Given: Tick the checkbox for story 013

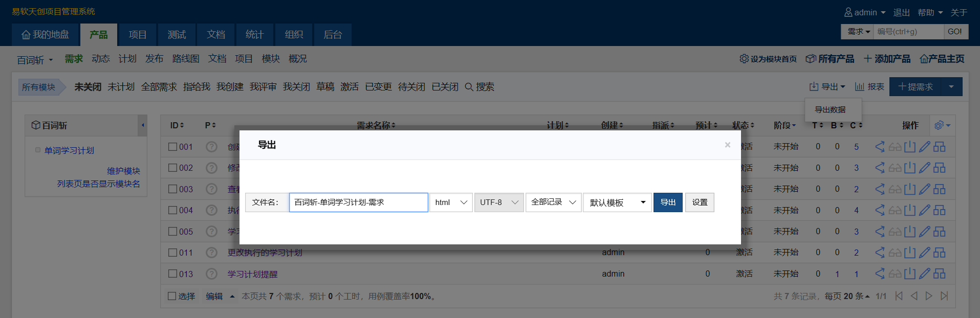Looking at the screenshot, I should 172,274.
